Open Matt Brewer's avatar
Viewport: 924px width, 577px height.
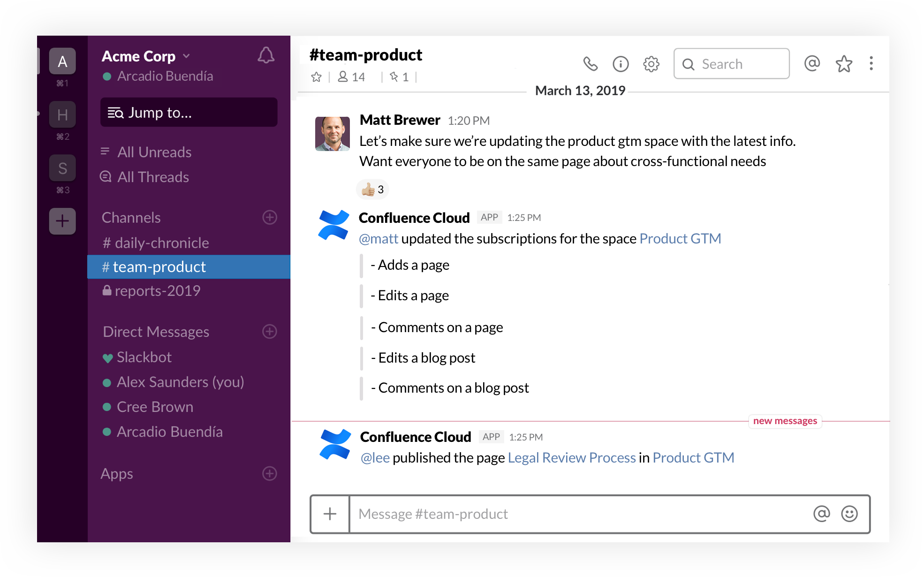[x=333, y=134]
